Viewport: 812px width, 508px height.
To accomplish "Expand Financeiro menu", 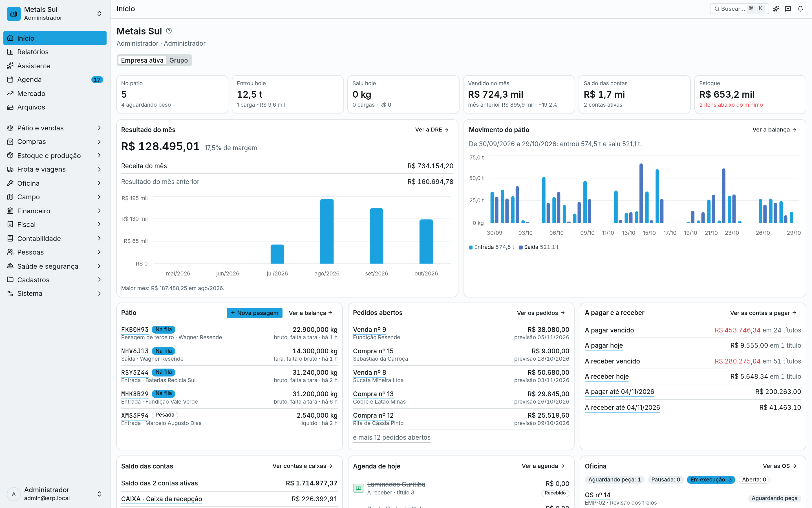I will click(x=55, y=211).
